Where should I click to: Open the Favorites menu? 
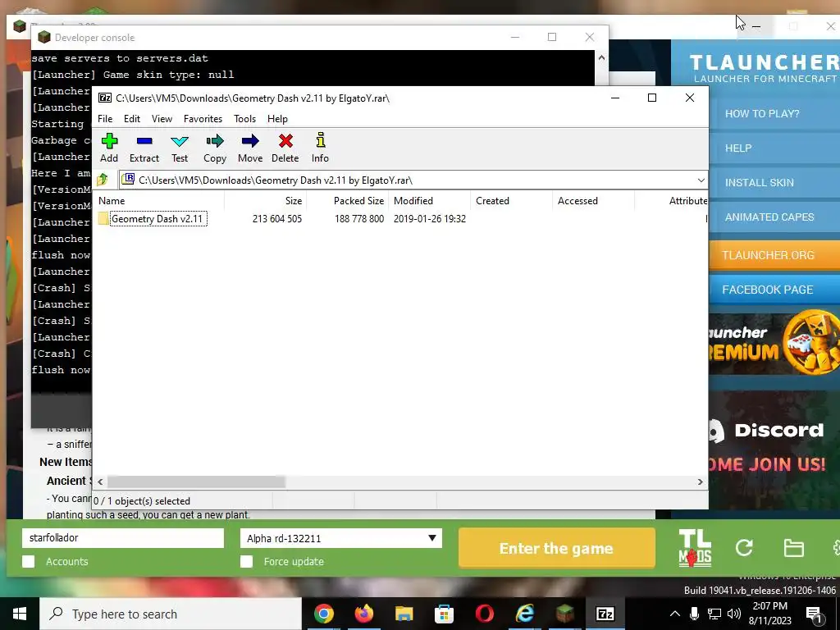pyautogui.click(x=203, y=118)
